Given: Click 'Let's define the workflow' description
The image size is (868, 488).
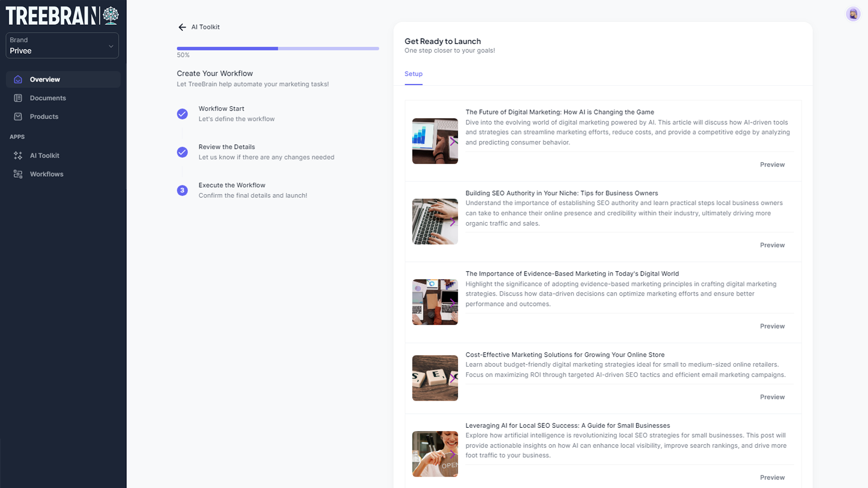Looking at the screenshot, I should tap(237, 119).
